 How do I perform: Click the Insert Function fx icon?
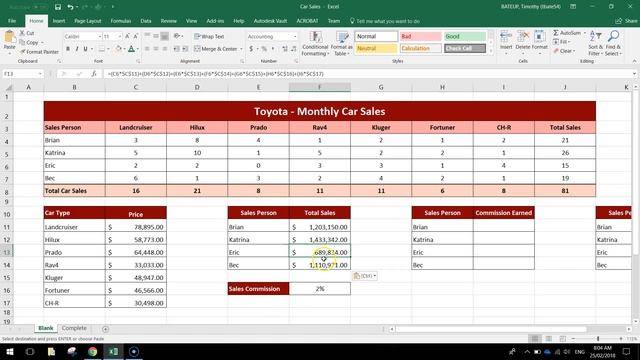pyautogui.click(x=94, y=74)
